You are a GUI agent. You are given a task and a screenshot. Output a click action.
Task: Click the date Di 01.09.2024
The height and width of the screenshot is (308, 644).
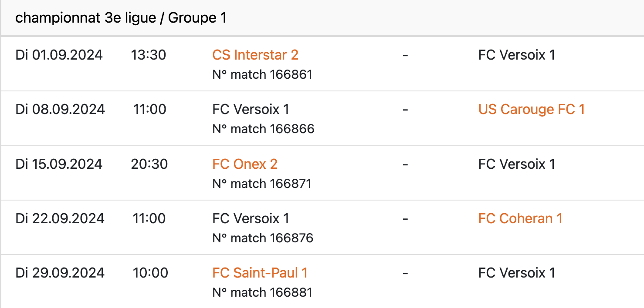pyautogui.click(x=59, y=55)
